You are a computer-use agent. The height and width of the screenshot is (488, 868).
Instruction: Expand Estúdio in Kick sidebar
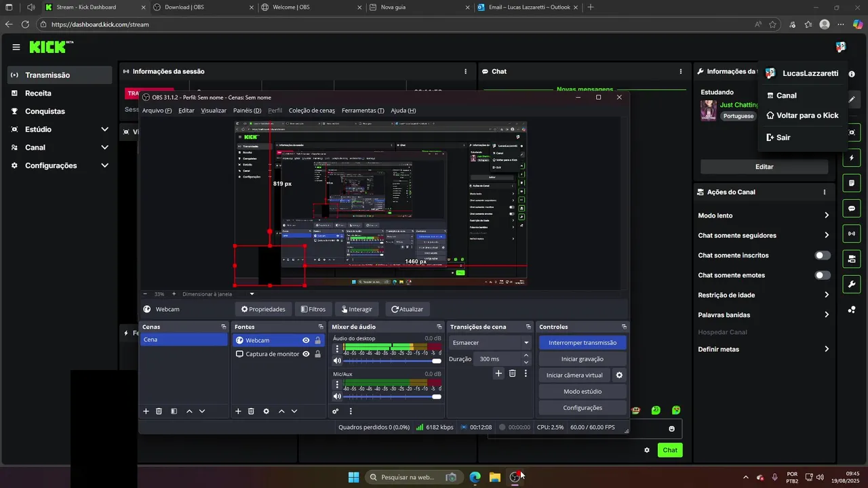104,129
